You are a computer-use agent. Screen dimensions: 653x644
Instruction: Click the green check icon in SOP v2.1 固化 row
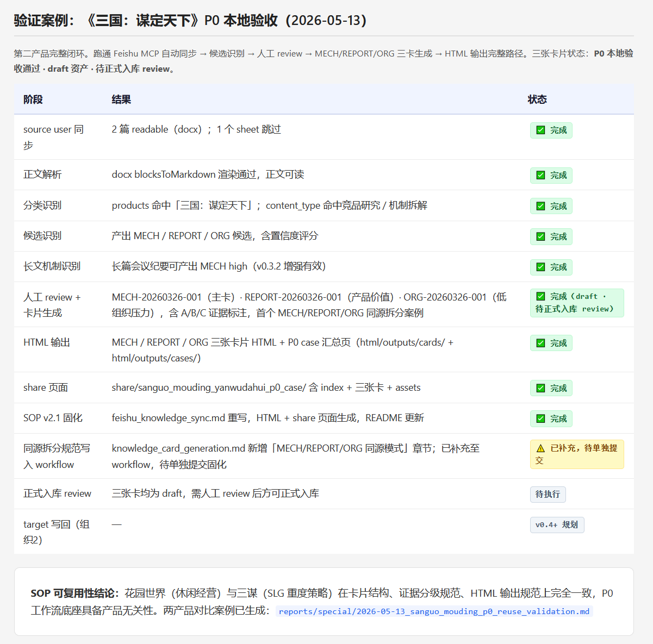click(x=540, y=418)
